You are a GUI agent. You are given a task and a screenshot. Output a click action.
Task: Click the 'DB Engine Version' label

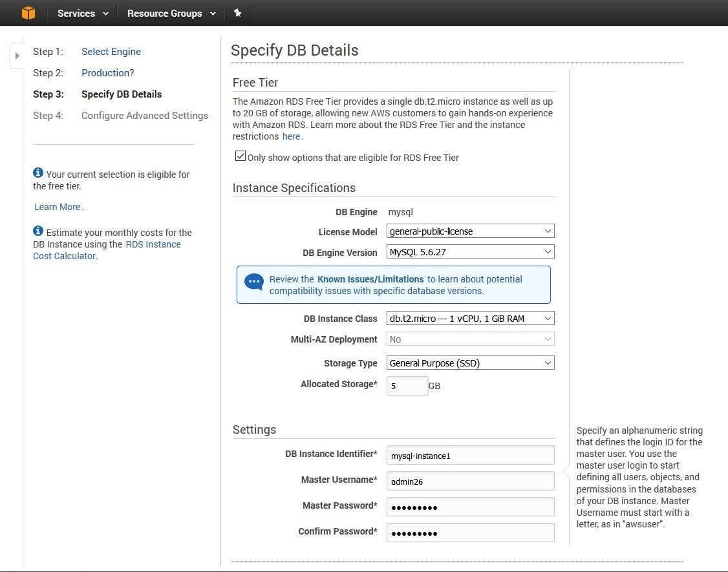point(340,253)
